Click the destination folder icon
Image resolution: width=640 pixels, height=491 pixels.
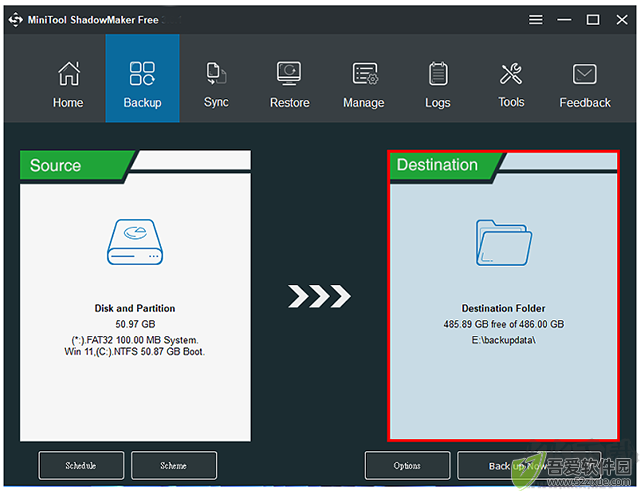(504, 243)
